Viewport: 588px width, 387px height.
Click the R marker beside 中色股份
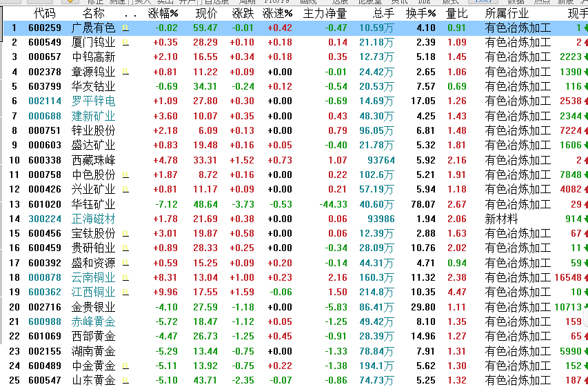[125, 175]
